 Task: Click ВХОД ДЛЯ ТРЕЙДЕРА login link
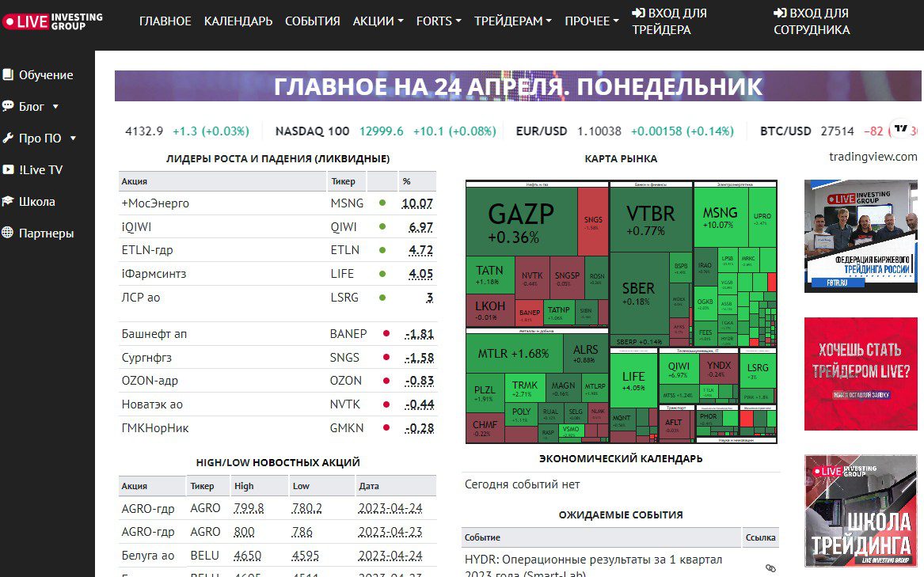[x=669, y=21]
